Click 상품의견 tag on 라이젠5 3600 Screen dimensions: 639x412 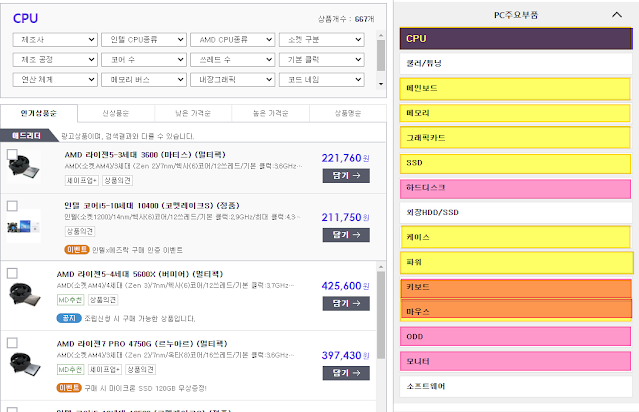point(117,181)
